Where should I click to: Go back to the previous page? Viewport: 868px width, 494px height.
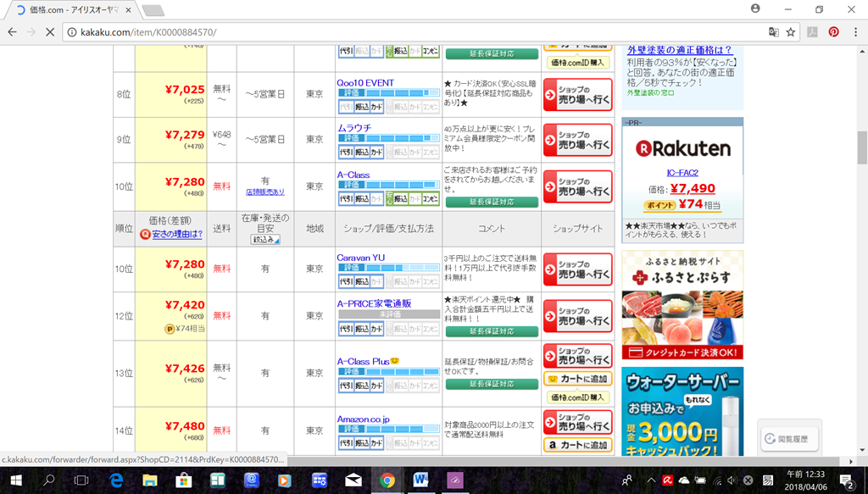point(12,32)
